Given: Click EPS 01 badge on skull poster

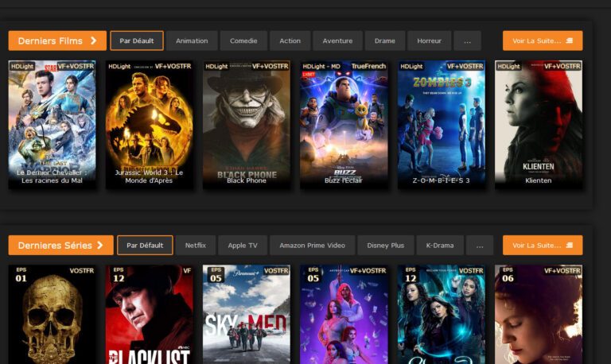Looking at the screenshot, I should [x=21, y=275].
